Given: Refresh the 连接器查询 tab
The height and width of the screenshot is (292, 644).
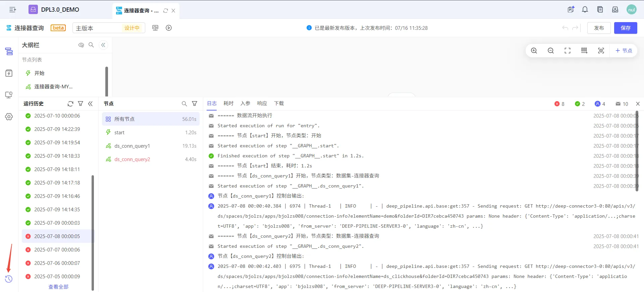Looking at the screenshot, I should 165,11.
